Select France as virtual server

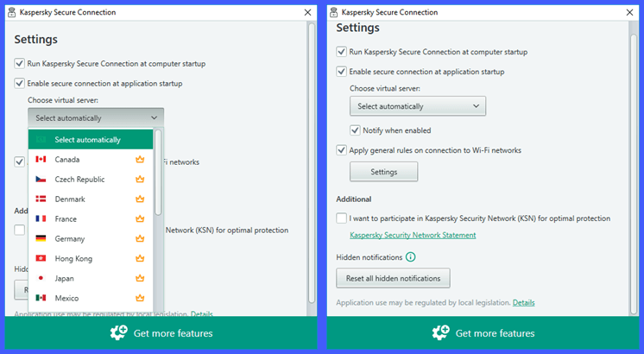[x=91, y=218]
